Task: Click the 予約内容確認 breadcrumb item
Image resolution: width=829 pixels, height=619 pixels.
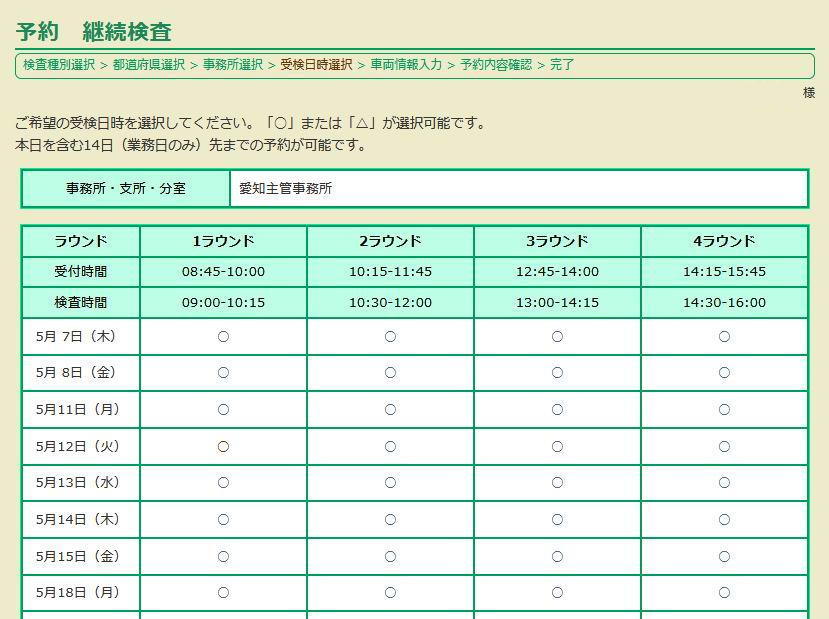Action: 496,64
